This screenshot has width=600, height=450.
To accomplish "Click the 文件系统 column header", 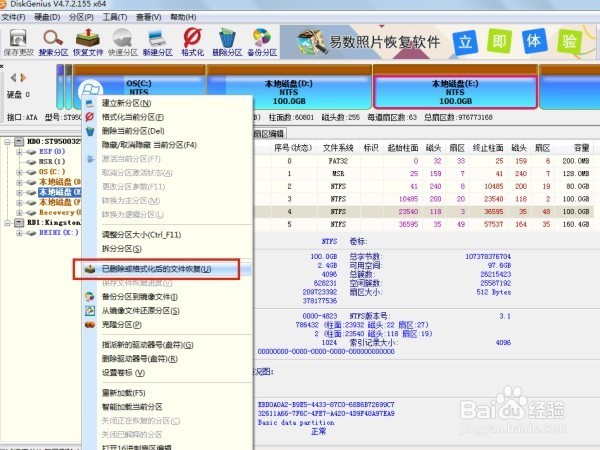I will (x=338, y=148).
